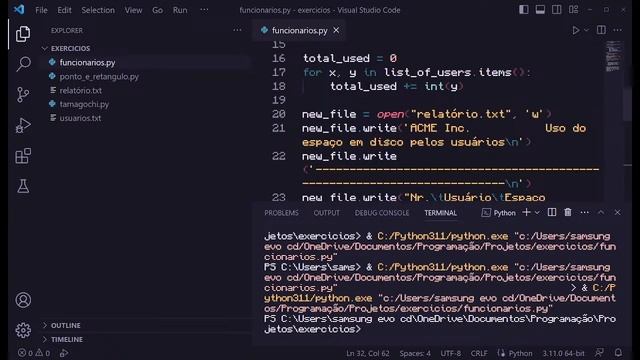Click the Run Python File play button
Viewport: 640px width, 360px height.
[x=576, y=30]
